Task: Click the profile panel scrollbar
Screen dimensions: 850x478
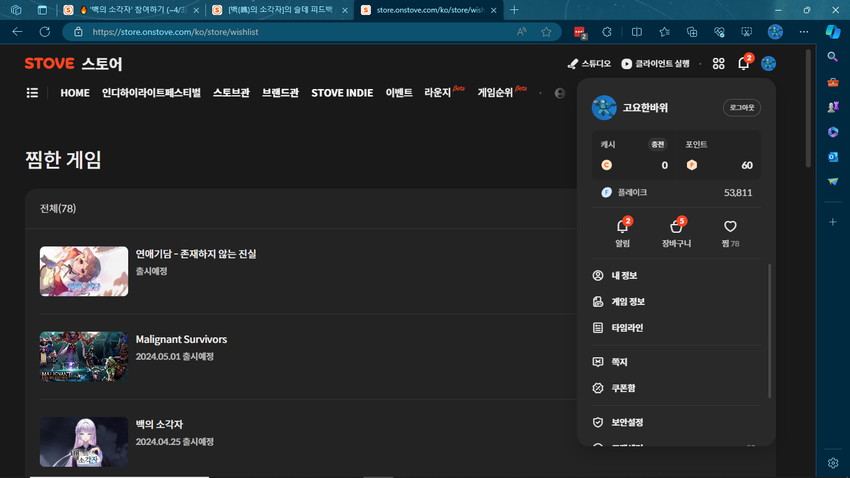Action: click(x=769, y=331)
